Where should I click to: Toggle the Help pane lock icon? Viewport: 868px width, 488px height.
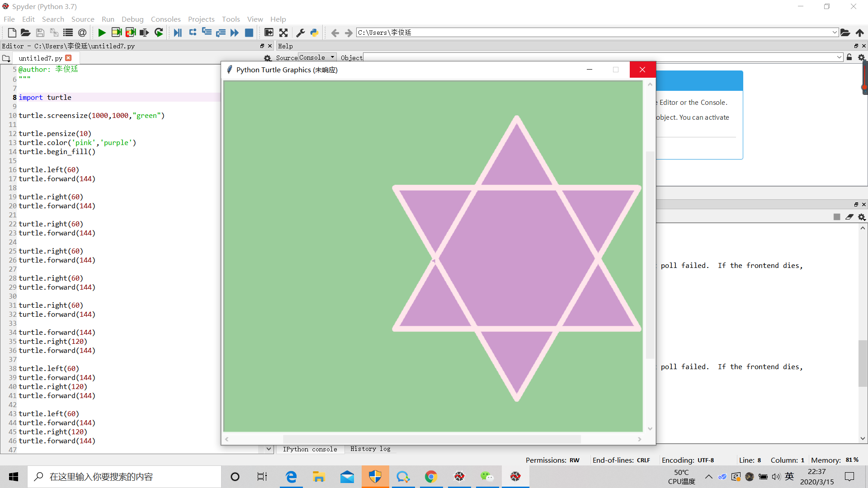(x=849, y=57)
